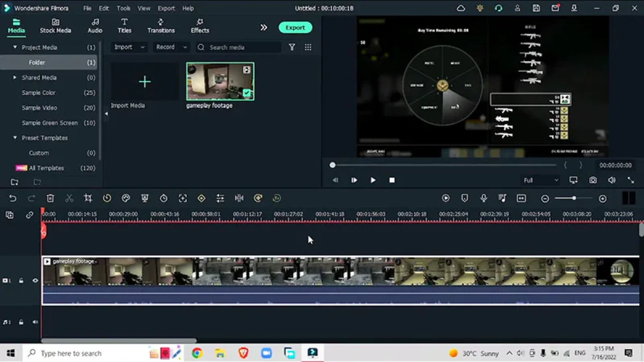Open the Import dropdown
644x362 pixels.
[130, 47]
